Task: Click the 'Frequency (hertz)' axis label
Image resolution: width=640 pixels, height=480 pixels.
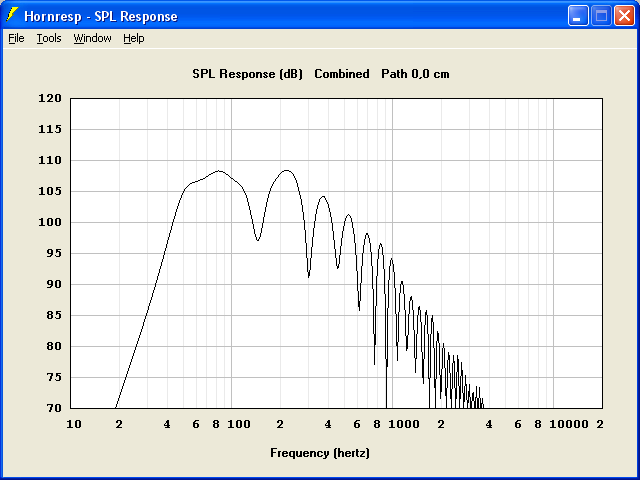Action: [320, 453]
